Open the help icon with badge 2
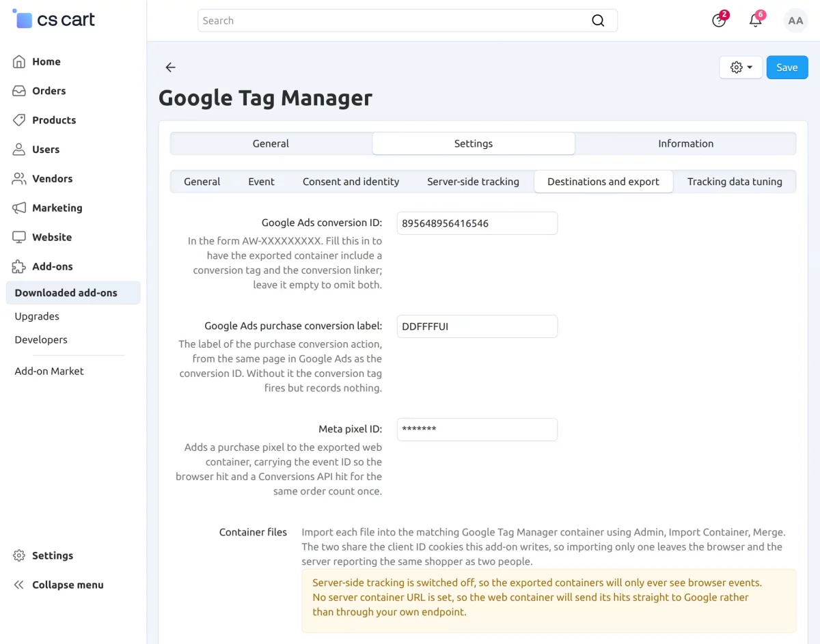The height and width of the screenshot is (644, 820). [x=719, y=20]
